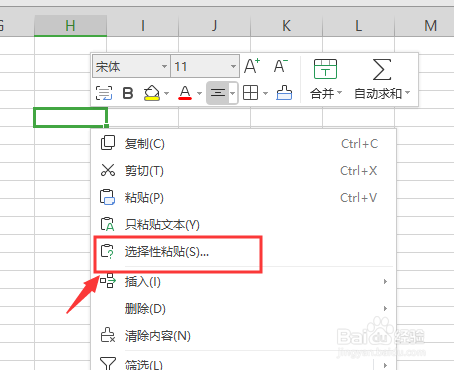This screenshot has height=370, width=454.
Task: Select column I header
Action: pos(143,25)
